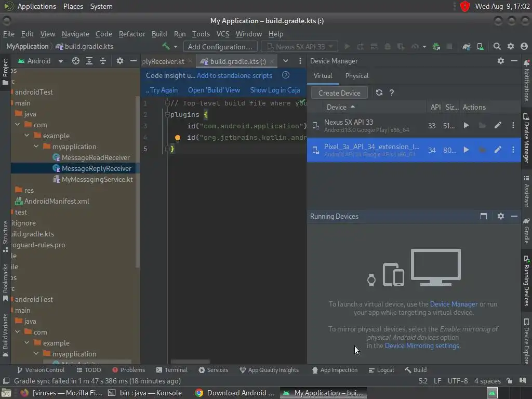Click Collapse All in Project panel

pos(103,61)
